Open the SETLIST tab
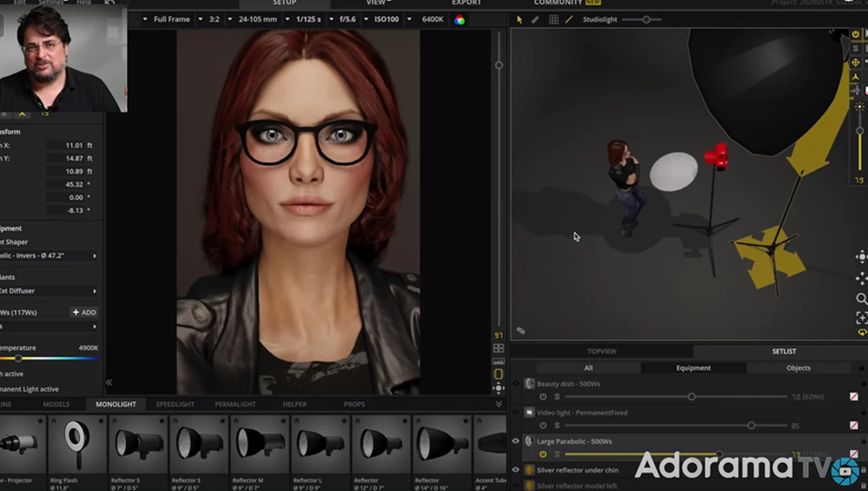Viewport: 868px width, 491px height. (x=783, y=352)
